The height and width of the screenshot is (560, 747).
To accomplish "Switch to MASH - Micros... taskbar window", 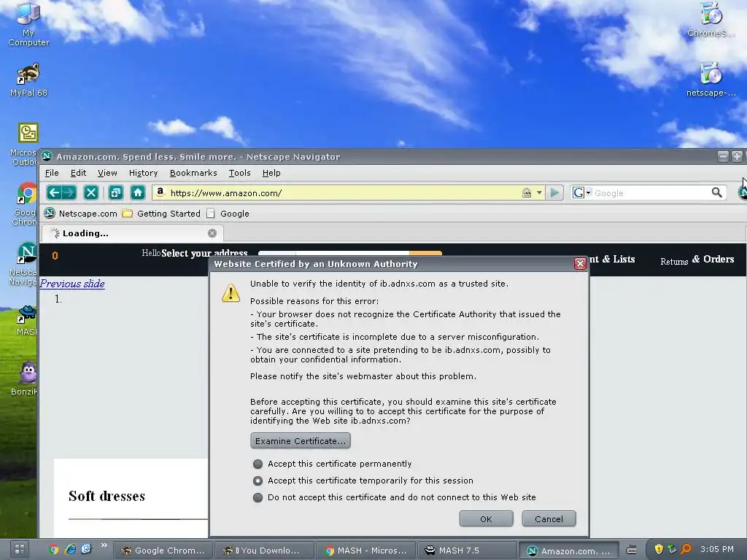I will [365, 551].
